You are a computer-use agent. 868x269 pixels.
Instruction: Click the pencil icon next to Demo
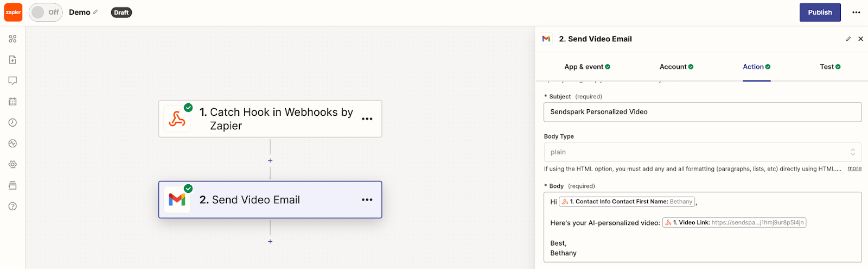pyautogui.click(x=95, y=12)
